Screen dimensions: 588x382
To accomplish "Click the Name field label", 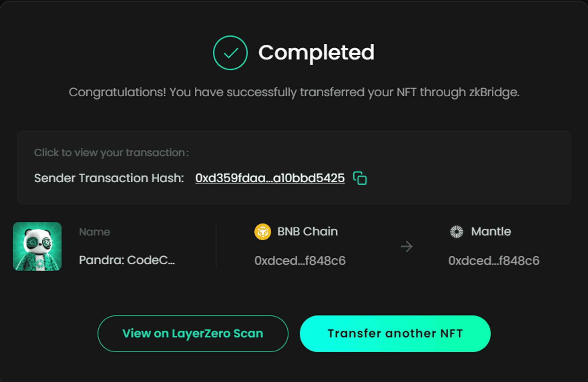I will 94,232.
